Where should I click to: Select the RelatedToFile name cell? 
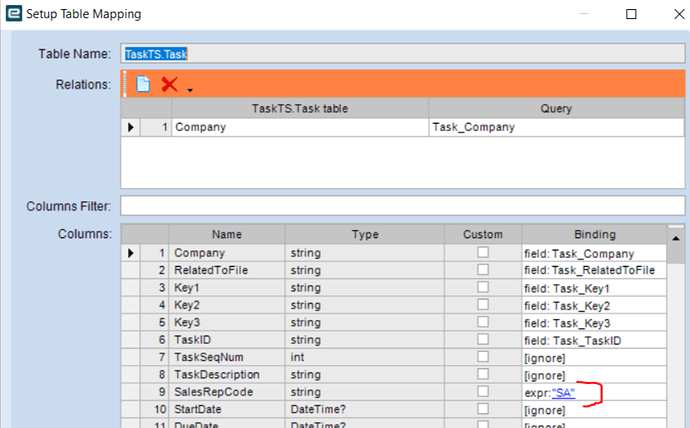click(x=227, y=270)
